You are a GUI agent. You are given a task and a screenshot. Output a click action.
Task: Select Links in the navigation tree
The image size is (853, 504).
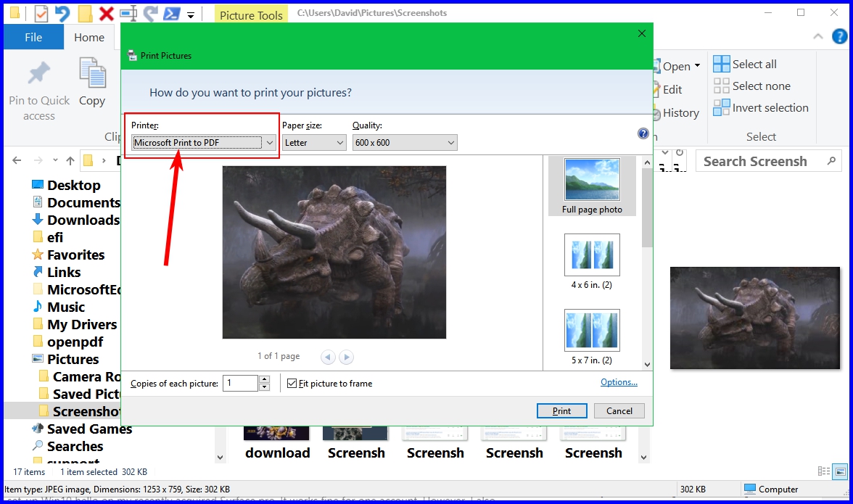(57, 272)
